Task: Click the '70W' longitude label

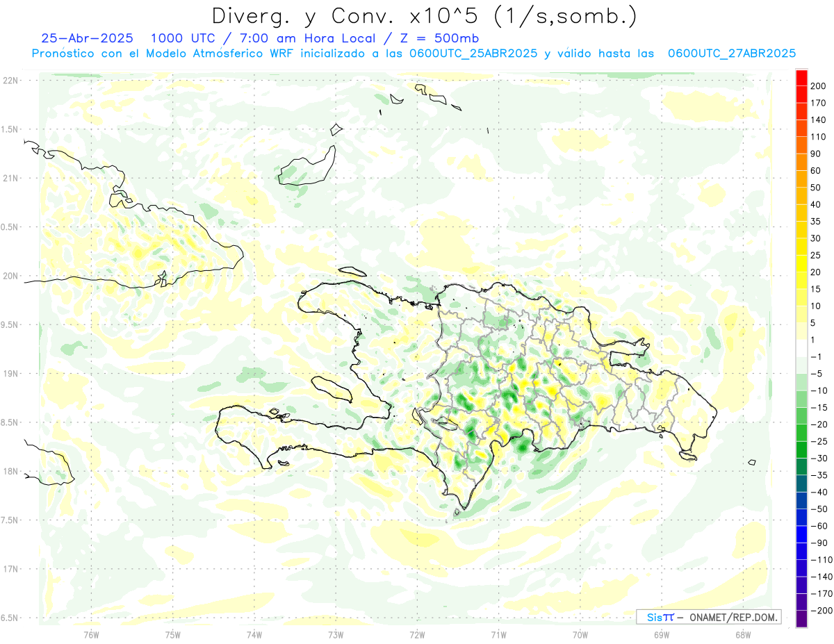Action: point(580,634)
